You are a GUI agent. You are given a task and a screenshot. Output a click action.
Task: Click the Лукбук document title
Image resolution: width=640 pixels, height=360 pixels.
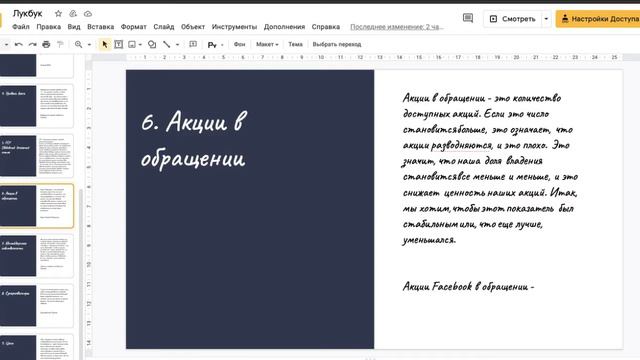pyautogui.click(x=27, y=13)
